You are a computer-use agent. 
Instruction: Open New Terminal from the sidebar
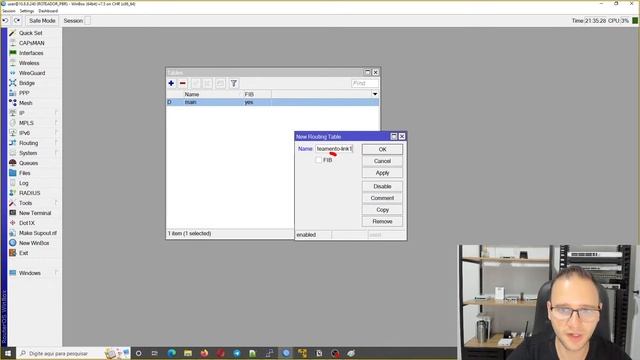[35, 213]
